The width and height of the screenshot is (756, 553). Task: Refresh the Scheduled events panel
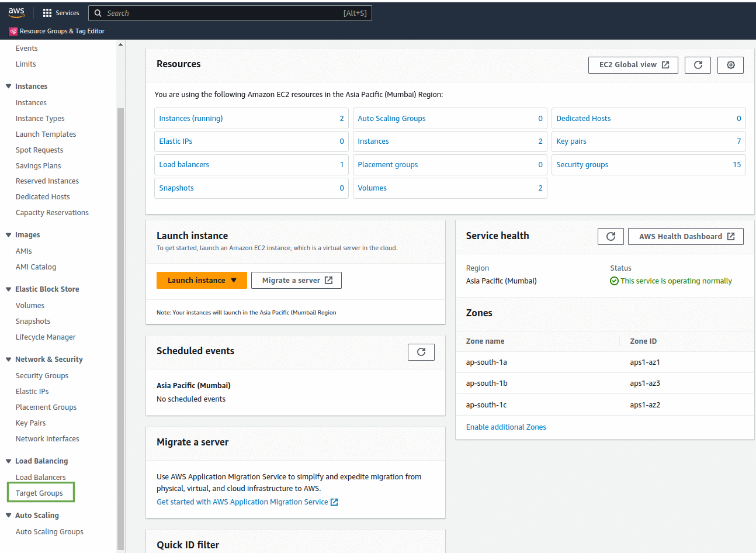click(x=421, y=352)
